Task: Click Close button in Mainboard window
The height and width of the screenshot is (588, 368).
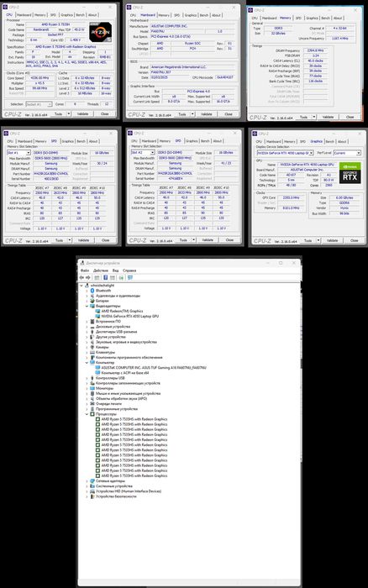Action: [229, 114]
